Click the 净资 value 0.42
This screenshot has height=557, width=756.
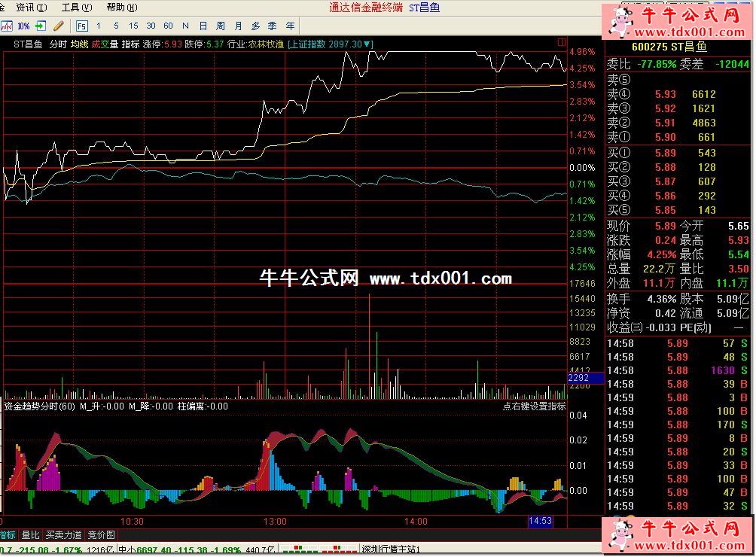click(x=666, y=314)
